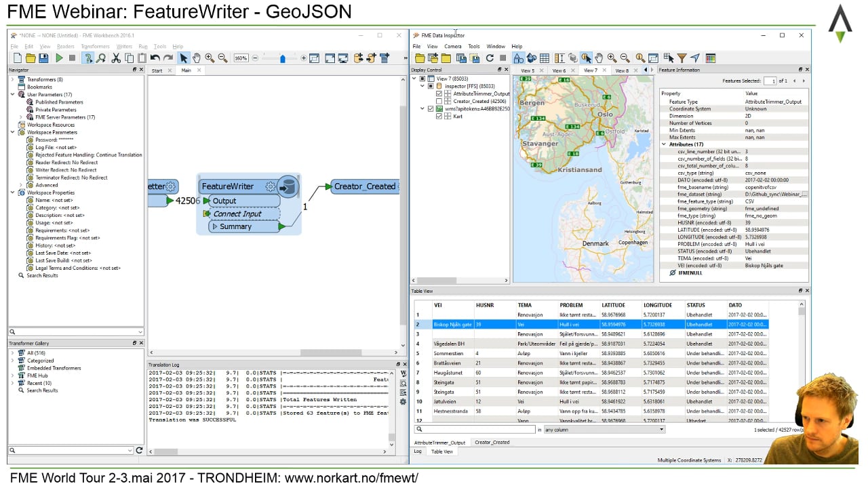The height and width of the screenshot is (488, 868).
Task: Click the Undo arrow in Workbench
Action: click(155, 58)
